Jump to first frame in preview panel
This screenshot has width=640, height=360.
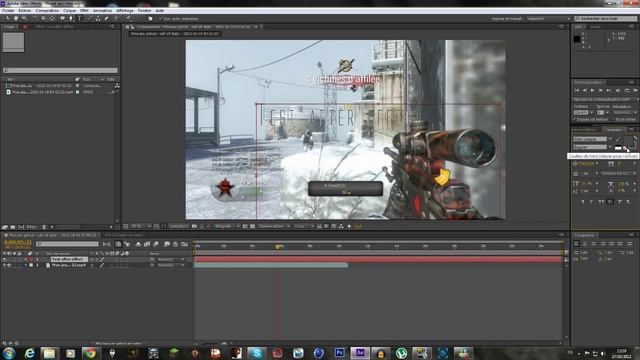577,90
